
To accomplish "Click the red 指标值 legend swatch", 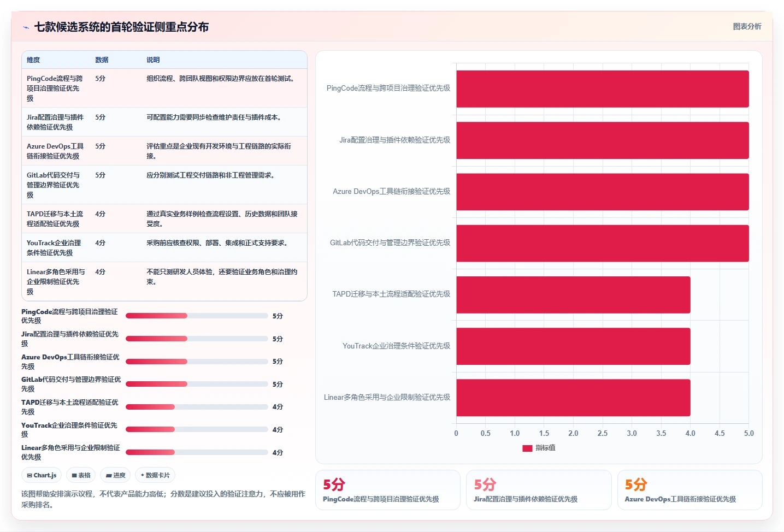I will [527, 448].
